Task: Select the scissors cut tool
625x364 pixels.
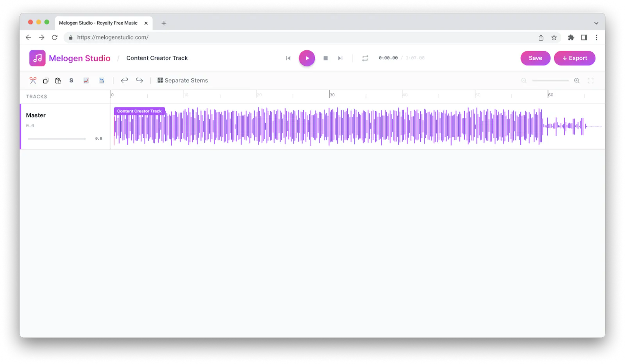Action: point(33,80)
